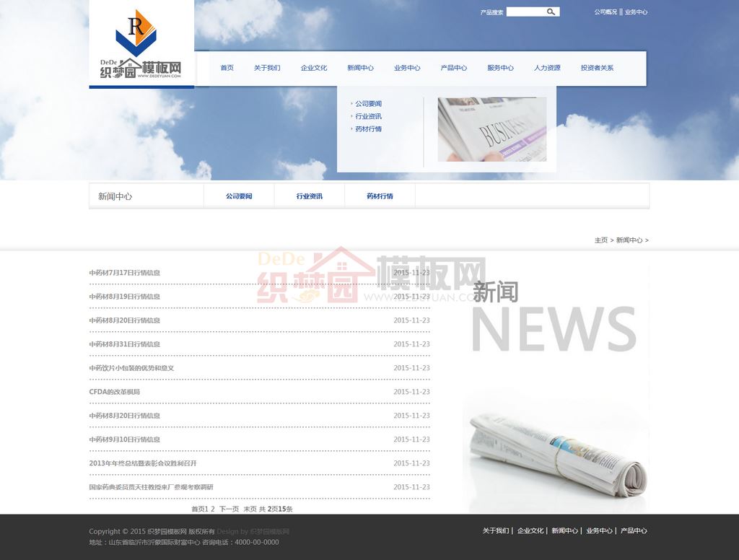
Task: Select 投资者关系 in the navigation bar
Action: (x=597, y=68)
